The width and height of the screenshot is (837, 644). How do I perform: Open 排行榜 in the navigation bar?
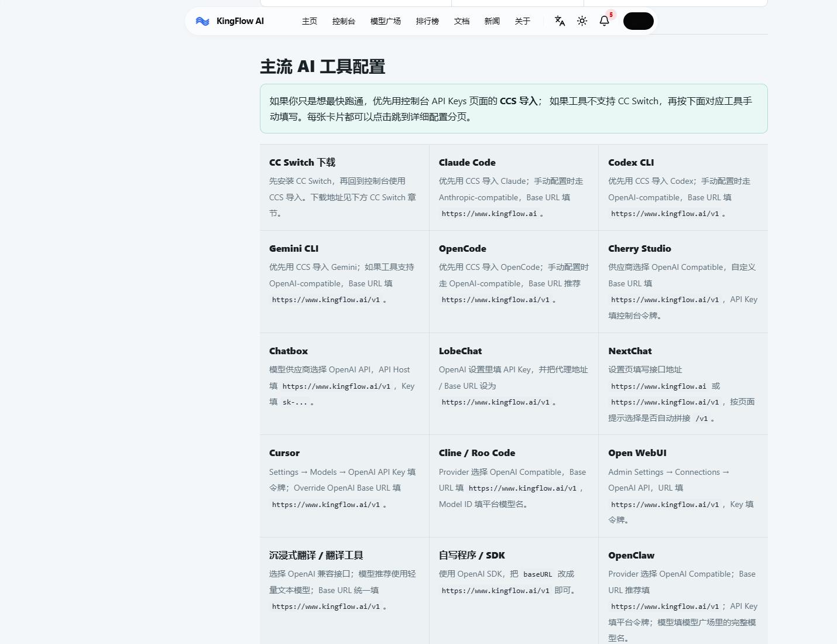coord(427,21)
